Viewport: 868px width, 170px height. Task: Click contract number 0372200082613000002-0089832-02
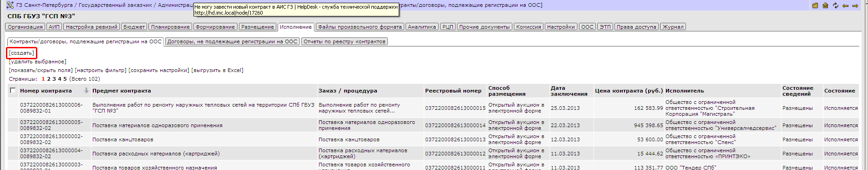[x=51, y=139]
